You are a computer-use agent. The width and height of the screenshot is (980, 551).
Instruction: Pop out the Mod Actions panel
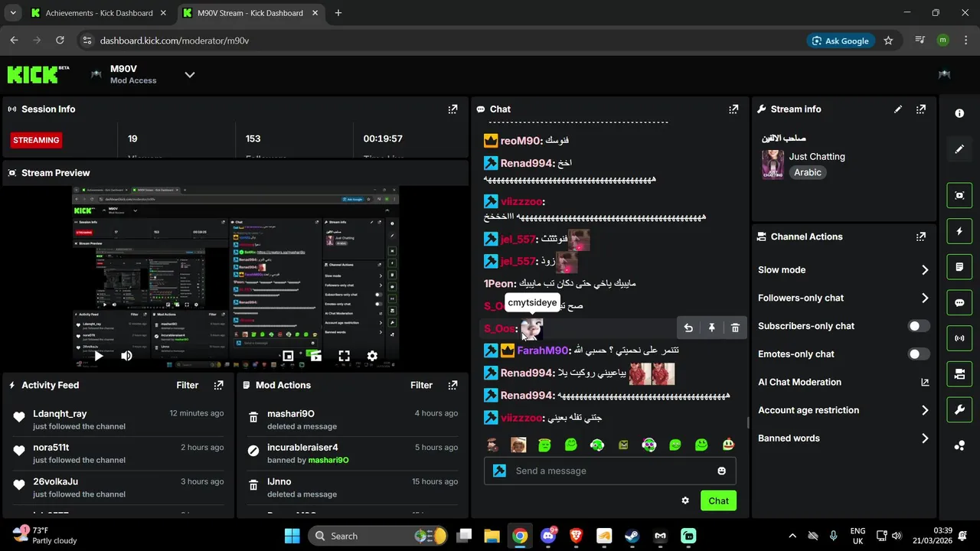coord(452,385)
